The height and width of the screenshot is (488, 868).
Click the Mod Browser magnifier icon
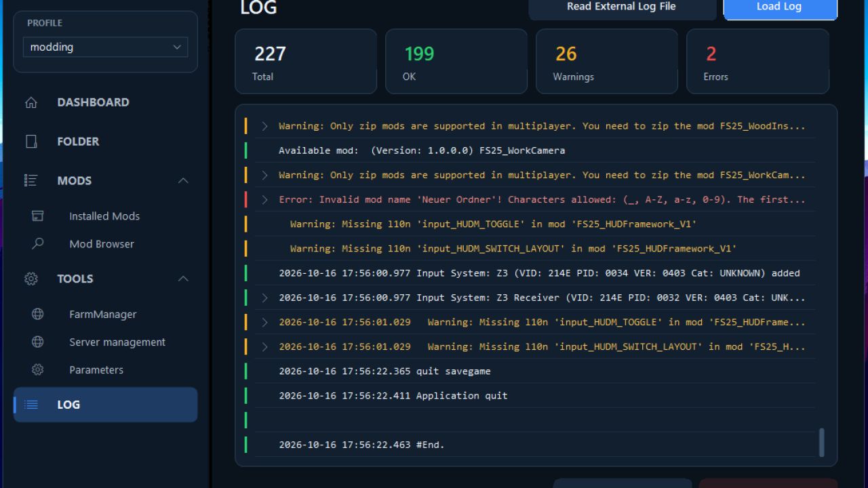[38, 244]
